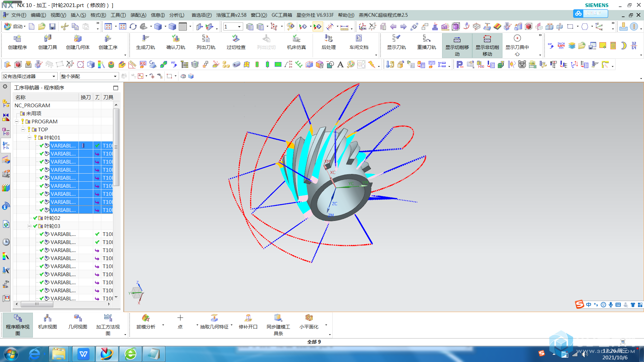Collapse the PROGRAM tree node
This screenshot has height=362, width=644.
(x=16, y=122)
